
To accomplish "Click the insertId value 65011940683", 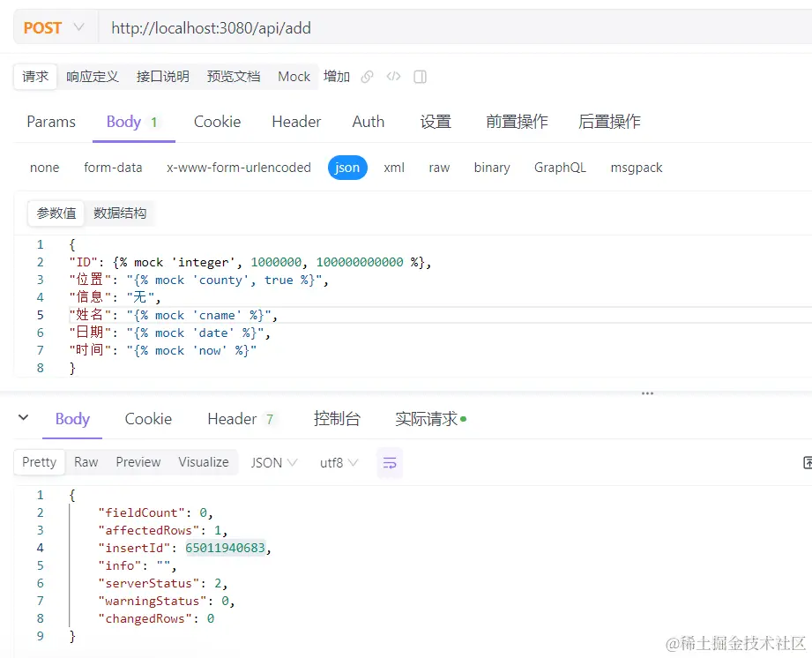I will pyautogui.click(x=226, y=548).
